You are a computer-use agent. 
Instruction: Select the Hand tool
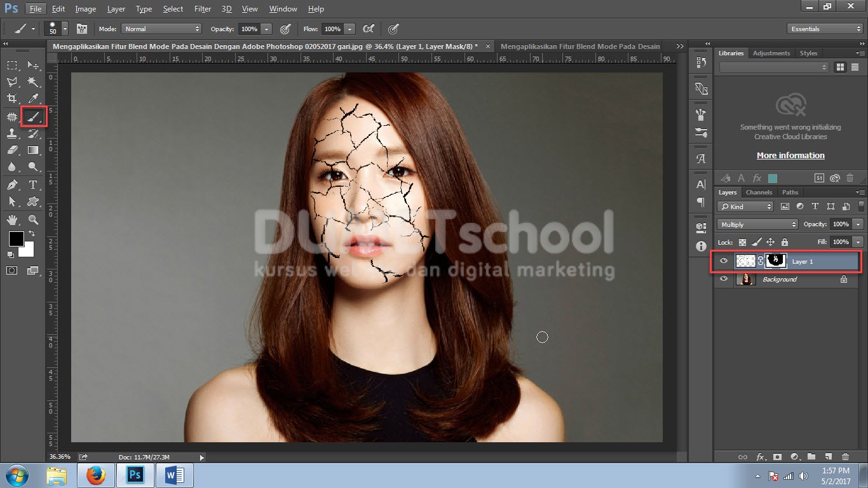click(x=12, y=220)
